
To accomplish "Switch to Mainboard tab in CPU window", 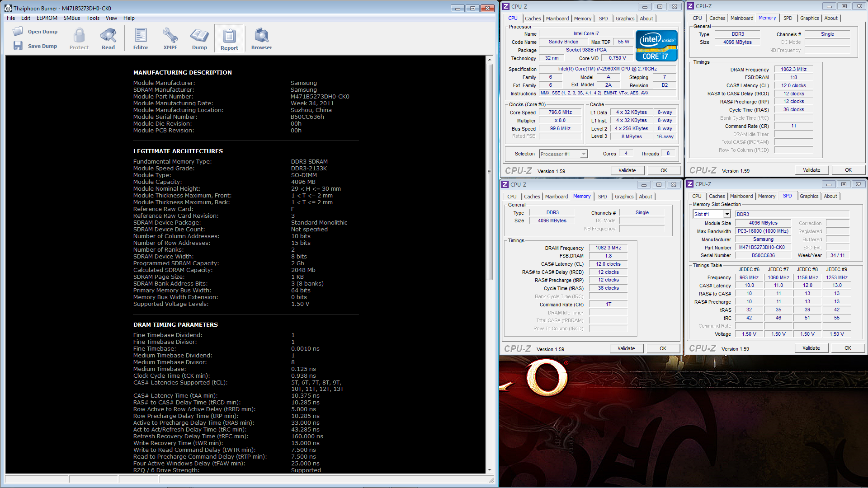I will pos(557,19).
